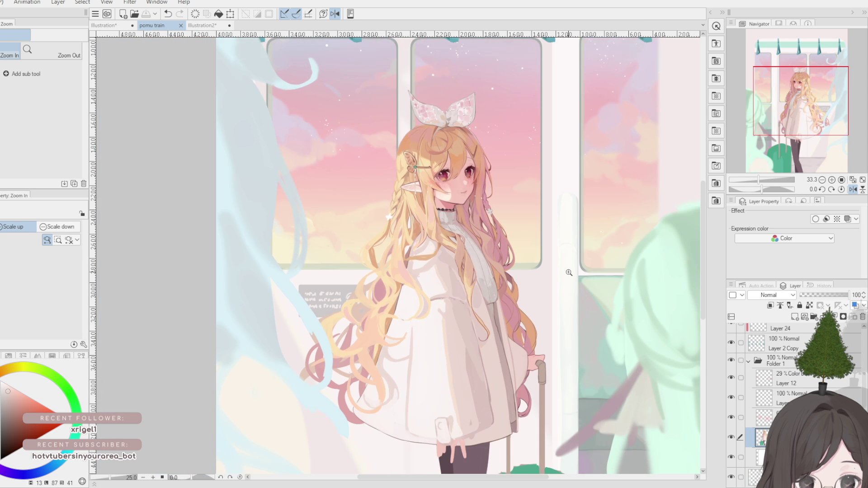This screenshot has width=868, height=488.
Task: Toggle Clip to Layer Below icon
Action: (x=770, y=305)
